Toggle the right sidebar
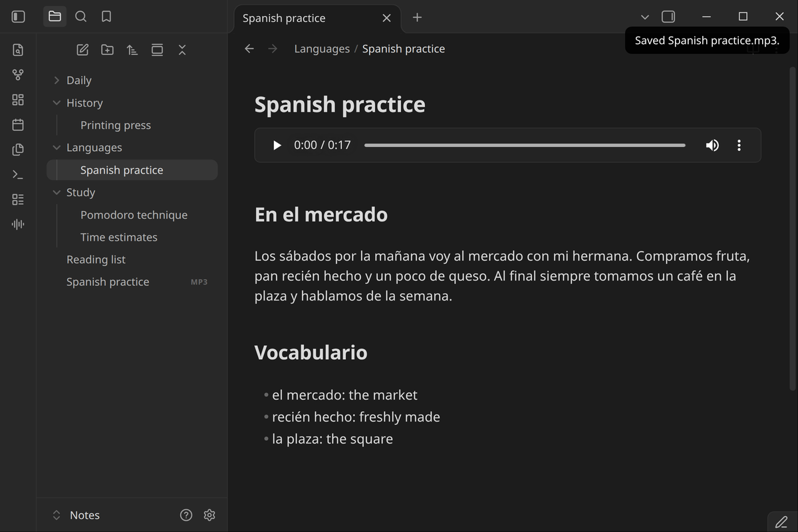Image resolution: width=798 pixels, height=532 pixels. [x=668, y=17]
